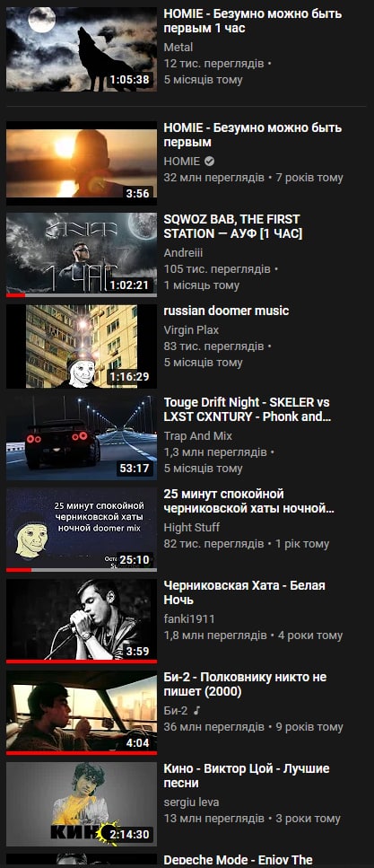Go to the fanki1911 channel
This screenshot has height=868, width=374.
click(x=189, y=618)
